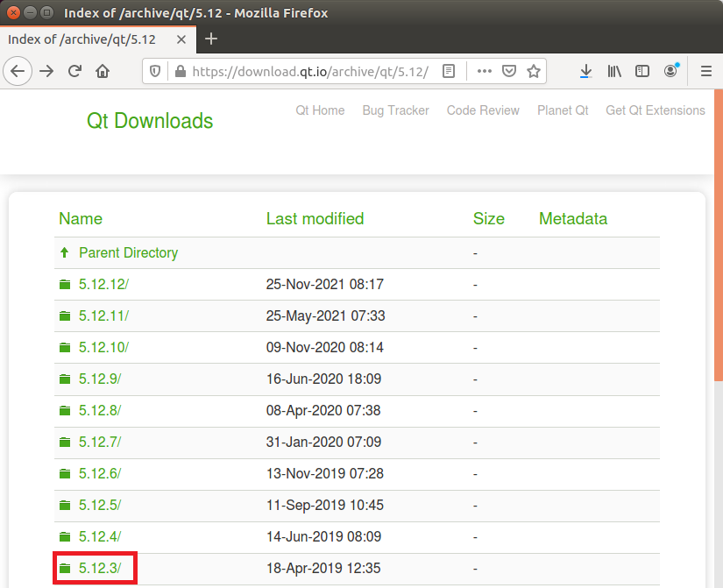Open the Bug Tracker link
The image size is (723, 588).
(395, 110)
